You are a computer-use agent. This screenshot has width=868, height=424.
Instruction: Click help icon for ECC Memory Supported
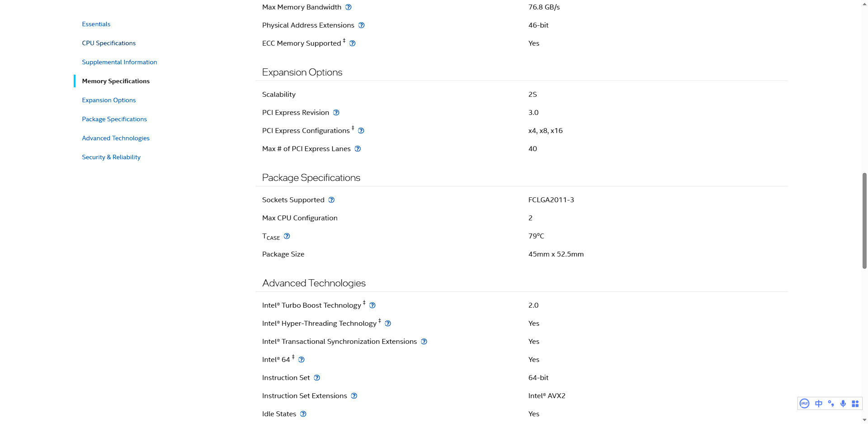pos(353,43)
